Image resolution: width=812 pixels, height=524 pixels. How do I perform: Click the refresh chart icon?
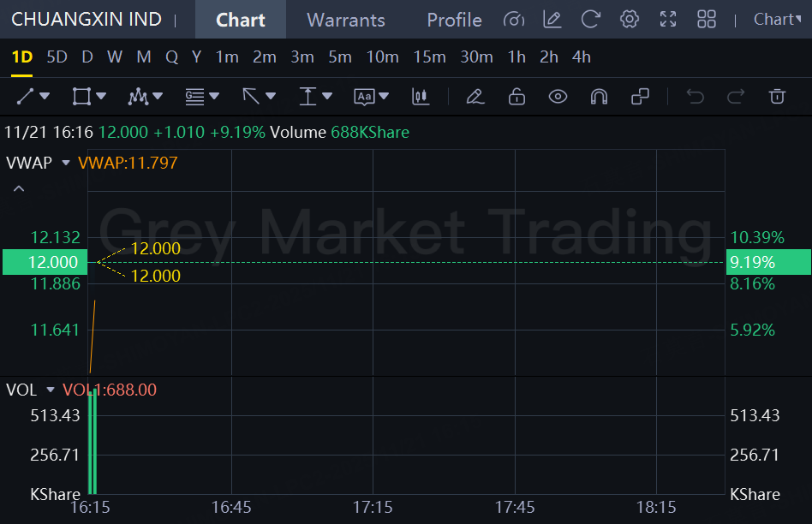591,19
